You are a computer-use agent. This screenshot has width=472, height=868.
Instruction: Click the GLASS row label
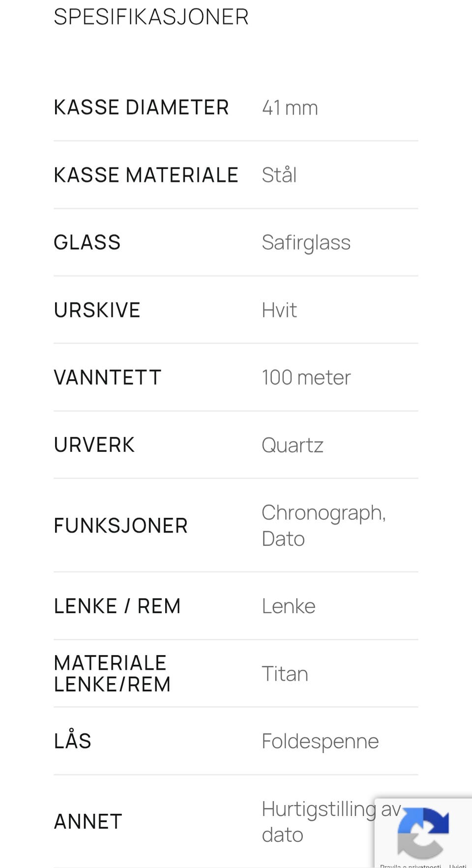(x=87, y=242)
